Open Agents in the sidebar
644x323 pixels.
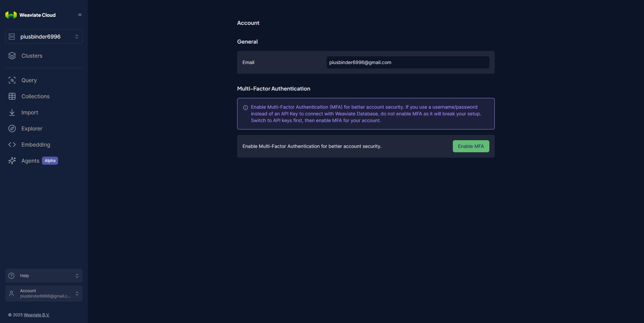tap(30, 161)
